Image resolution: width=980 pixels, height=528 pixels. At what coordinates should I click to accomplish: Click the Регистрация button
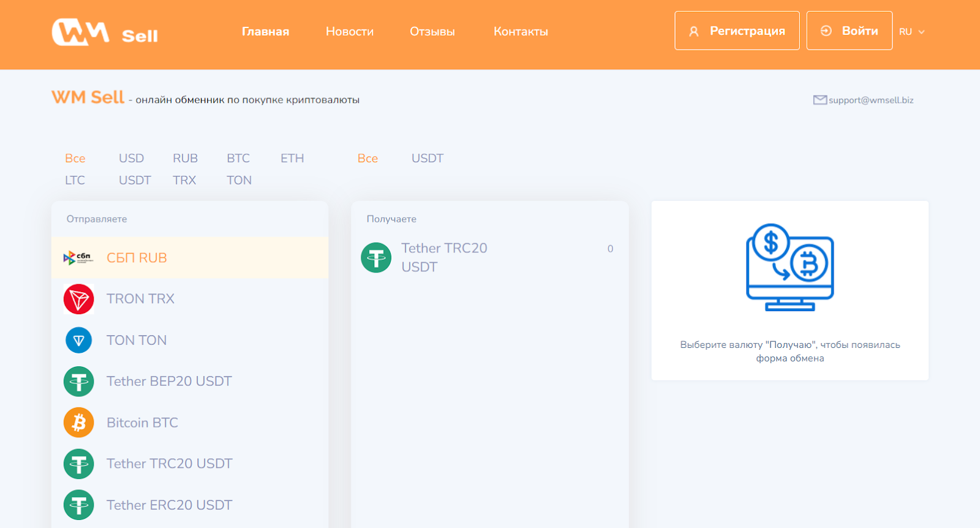(737, 31)
